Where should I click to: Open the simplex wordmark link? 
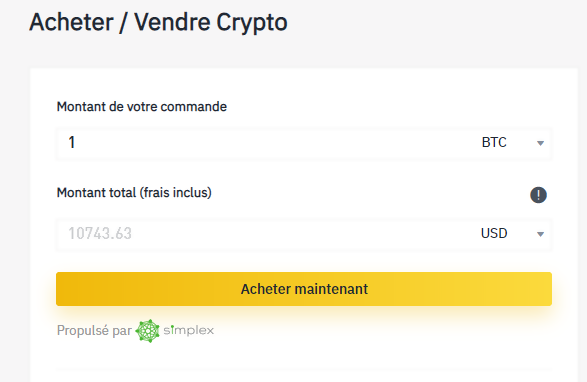[189, 330]
